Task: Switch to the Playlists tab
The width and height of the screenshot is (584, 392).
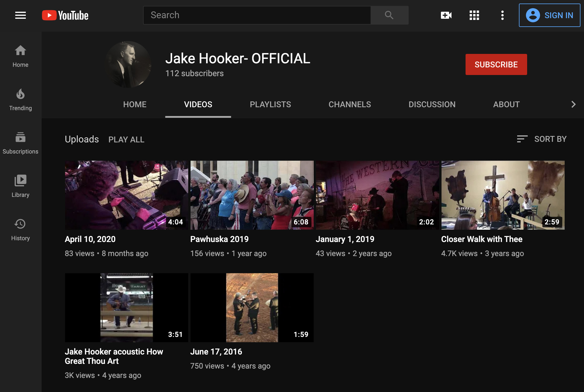Action: [270, 104]
